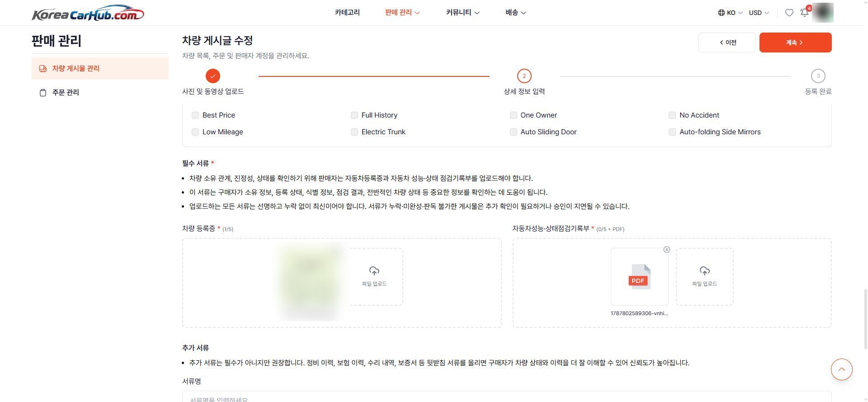Viewport: 868px width, 402px height.
Task: Open the KoreaCarHub.com logo homepage
Action: pos(88,13)
